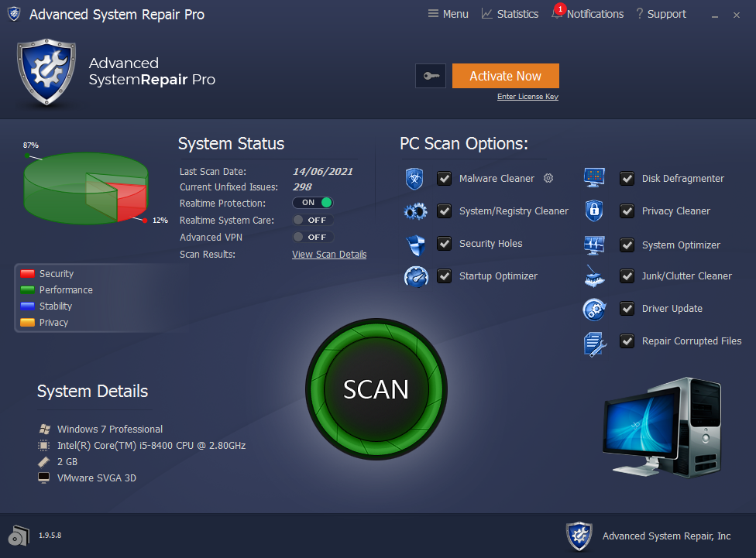Click the license key icon button
The height and width of the screenshot is (558, 756).
(431, 76)
